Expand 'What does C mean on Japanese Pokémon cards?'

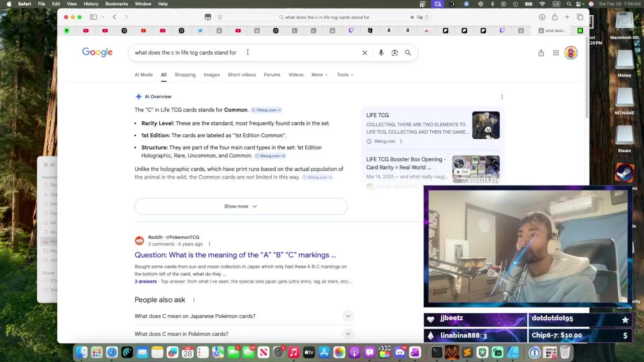pyautogui.click(x=244, y=316)
